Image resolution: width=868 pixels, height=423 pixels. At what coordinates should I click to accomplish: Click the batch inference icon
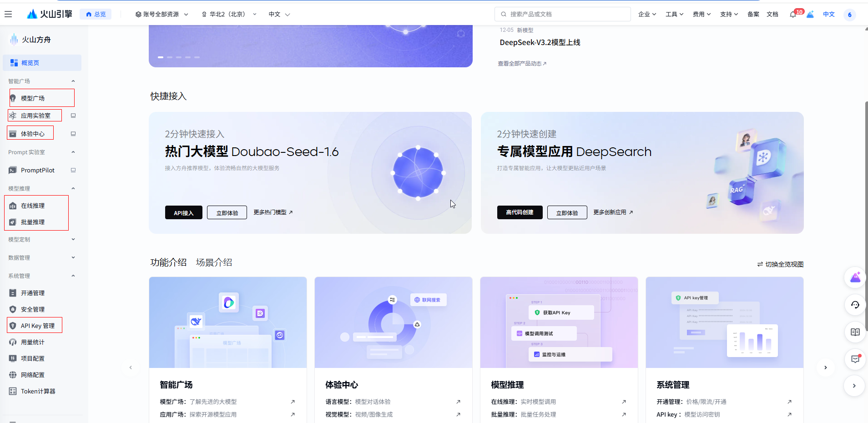(13, 222)
